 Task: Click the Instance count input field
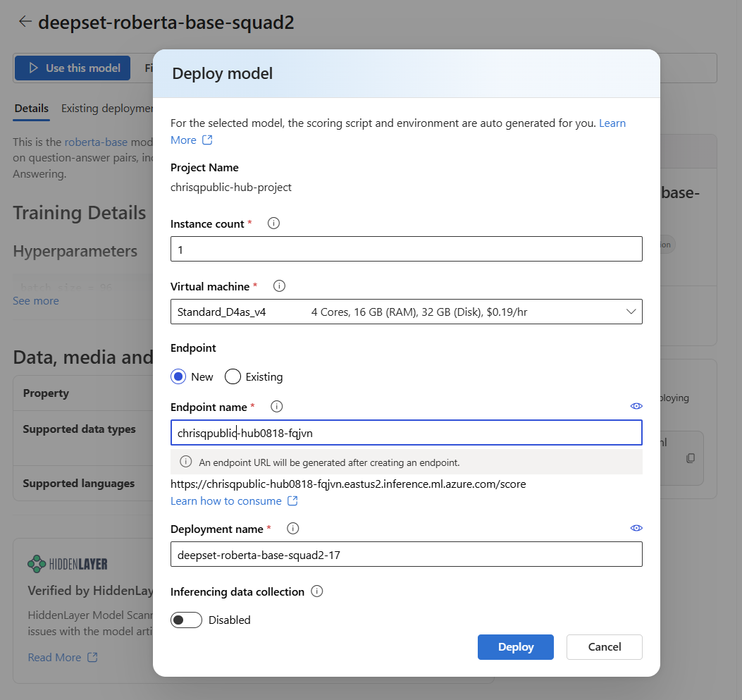pyautogui.click(x=406, y=250)
